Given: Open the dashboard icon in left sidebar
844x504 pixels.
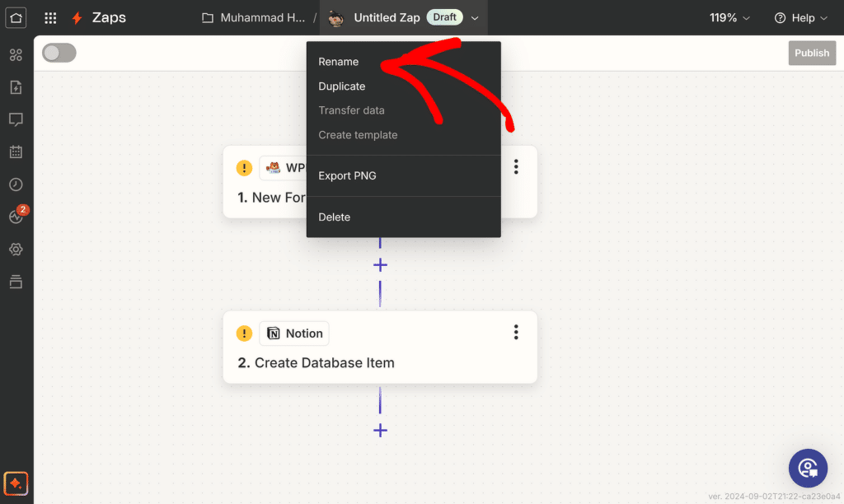Looking at the screenshot, I should point(16,55).
